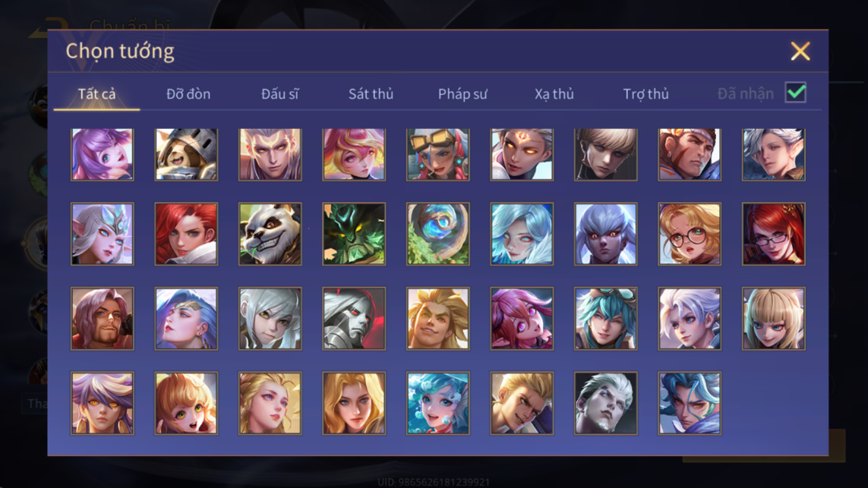868x488 pixels.
Task: Choose the teal-haired mermaid hero portrait
Action: point(438,403)
